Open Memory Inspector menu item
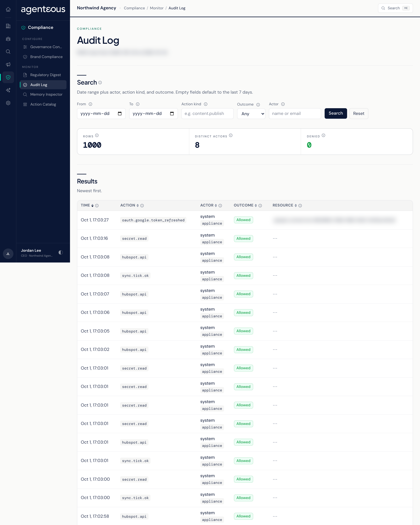The width and height of the screenshot is (420, 525). 43,94
